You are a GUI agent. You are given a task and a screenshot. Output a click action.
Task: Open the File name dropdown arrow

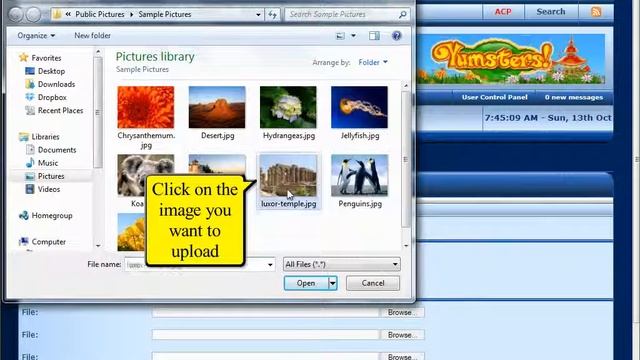[x=270, y=264]
